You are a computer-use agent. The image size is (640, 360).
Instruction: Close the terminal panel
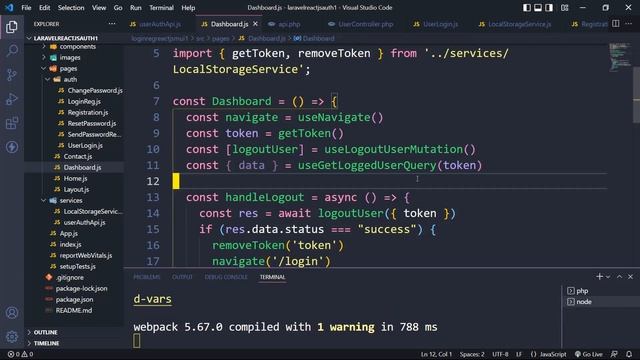pyautogui.click(x=631, y=277)
